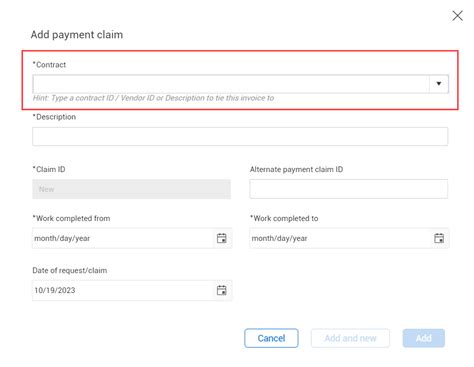Click the Alternate payment claim ID label
474x367 pixels.
pos(296,169)
